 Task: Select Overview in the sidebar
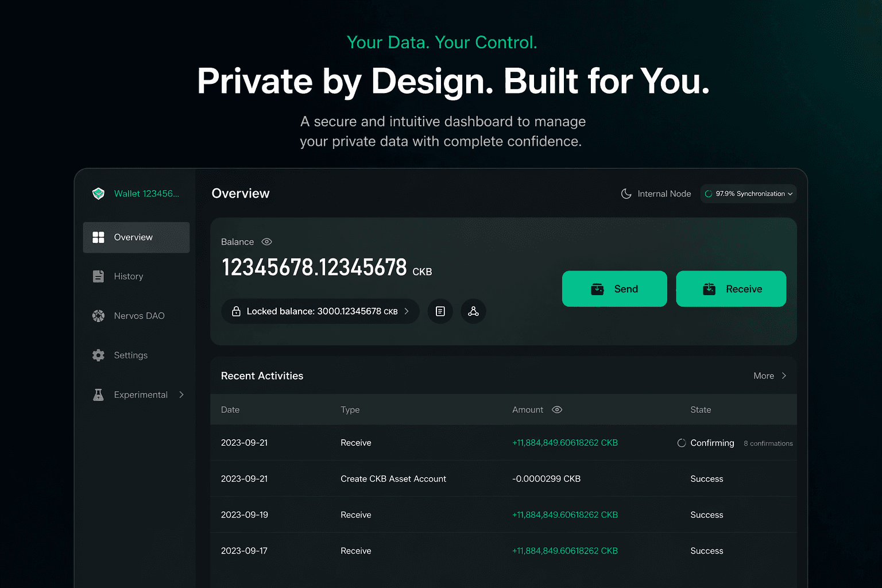136,237
